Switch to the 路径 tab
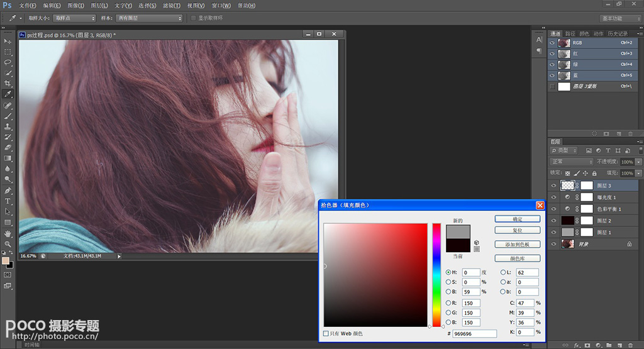644x349 pixels. 570,34
